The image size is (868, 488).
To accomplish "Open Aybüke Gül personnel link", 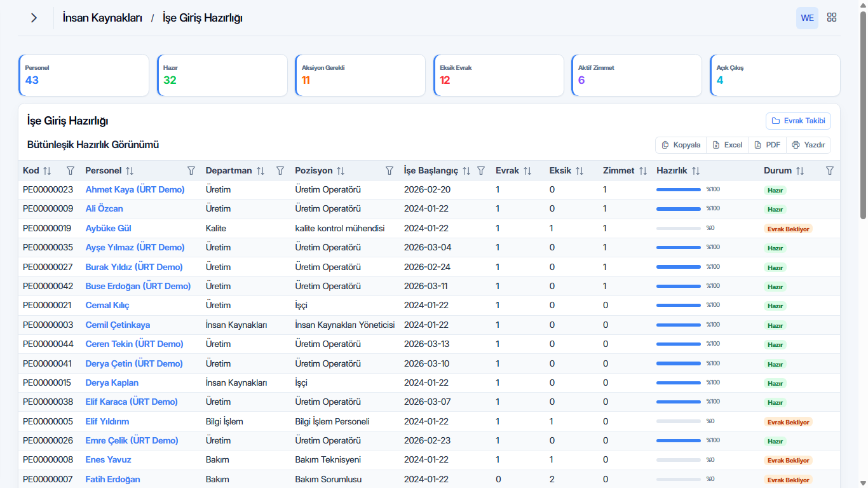I will [x=108, y=228].
